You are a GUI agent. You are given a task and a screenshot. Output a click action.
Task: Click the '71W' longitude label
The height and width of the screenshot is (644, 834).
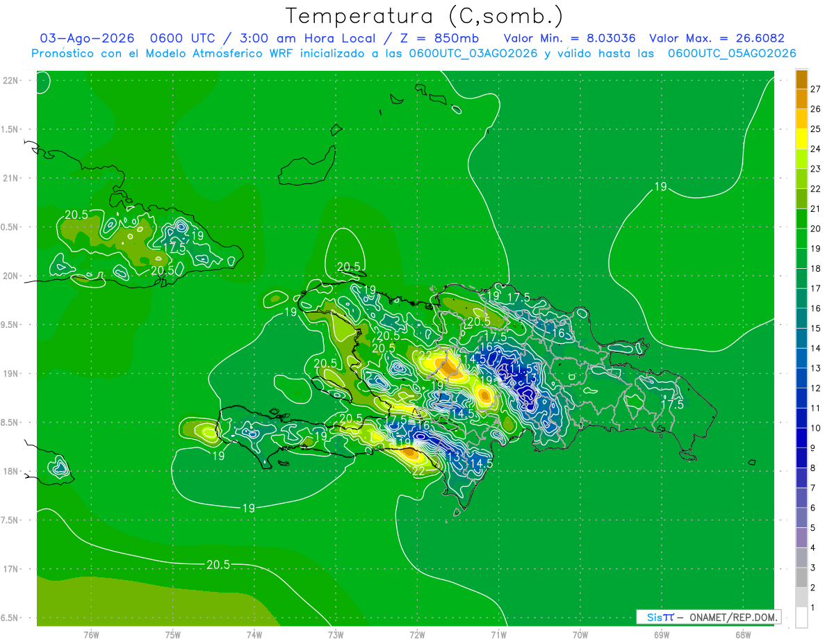(x=498, y=634)
